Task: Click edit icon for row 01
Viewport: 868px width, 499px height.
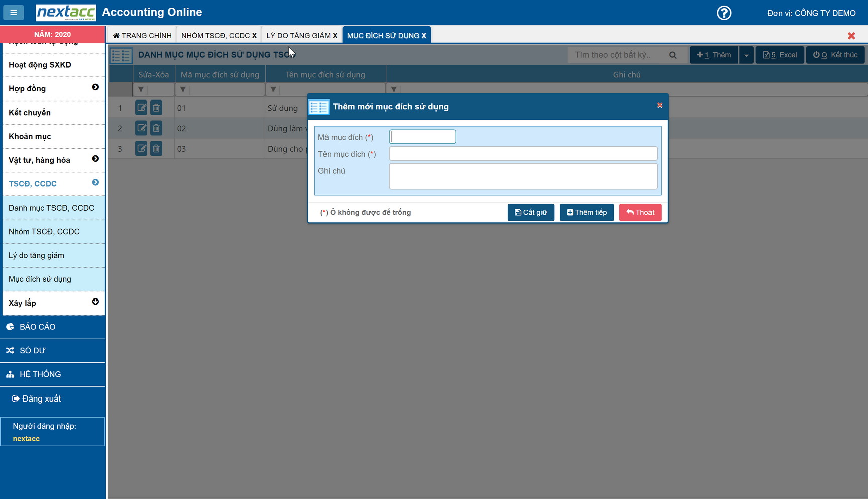Action: 141,108
